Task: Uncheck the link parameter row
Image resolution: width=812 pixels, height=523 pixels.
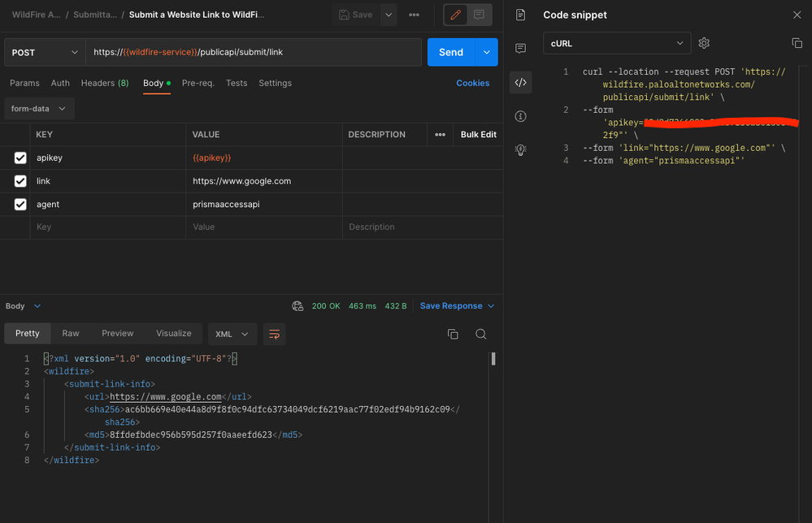Action: click(x=20, y=181)
